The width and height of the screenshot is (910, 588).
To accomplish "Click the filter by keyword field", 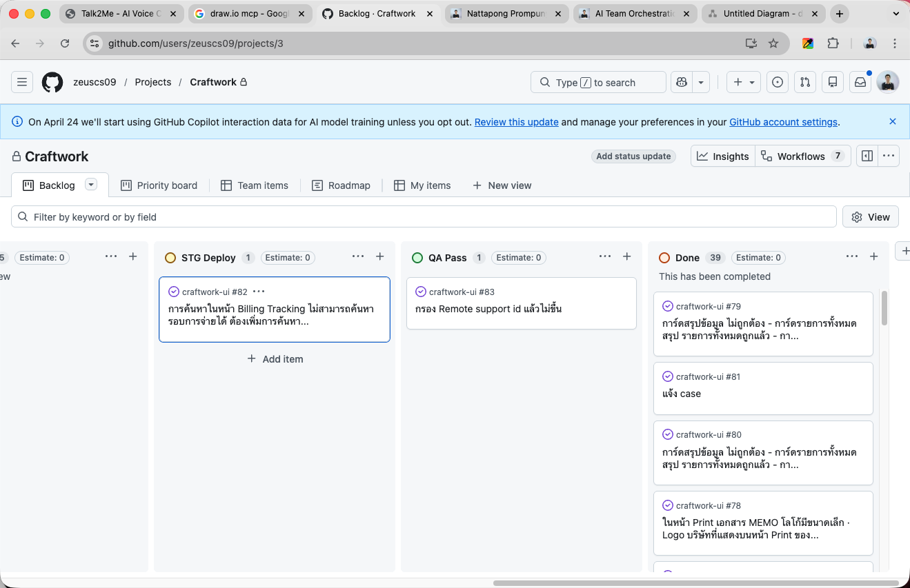I will coord(276,216).
